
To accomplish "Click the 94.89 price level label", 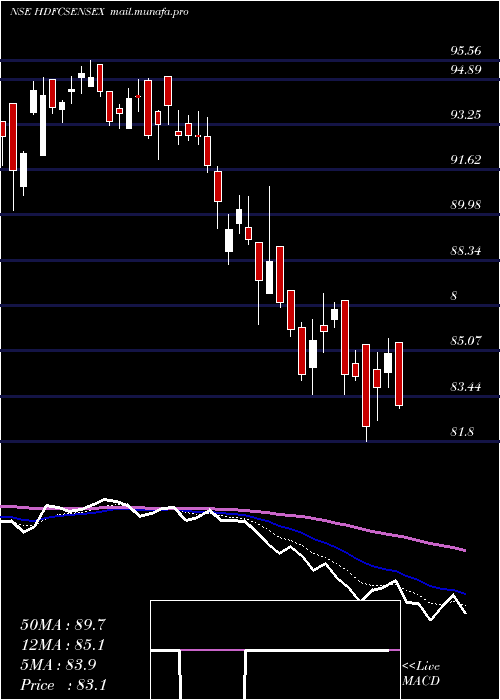I will [x=466, y=69].
